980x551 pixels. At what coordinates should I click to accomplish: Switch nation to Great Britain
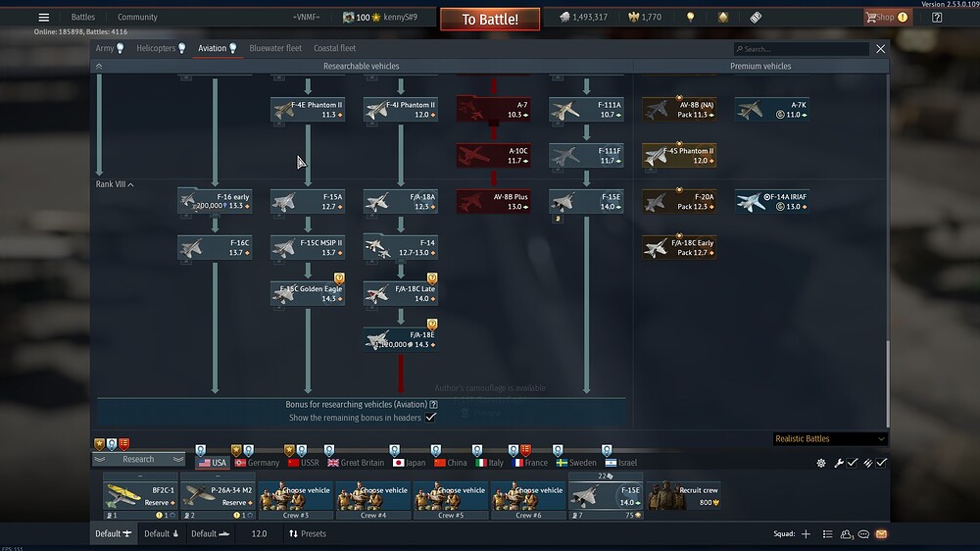click(356, 463)
